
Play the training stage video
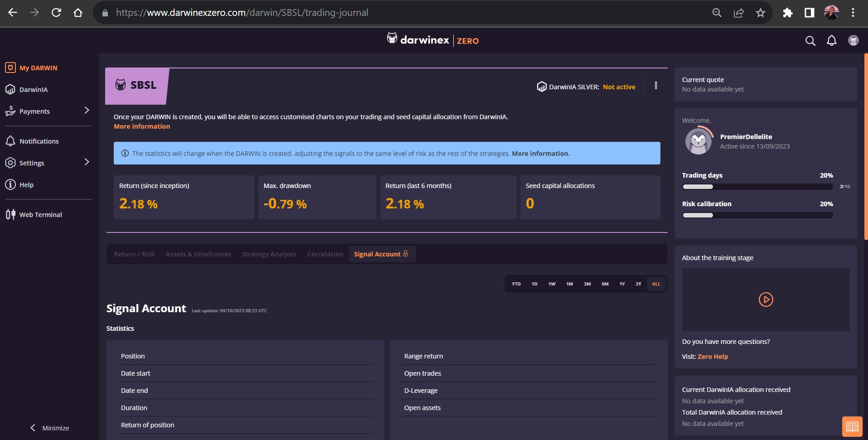click(766, 300)
